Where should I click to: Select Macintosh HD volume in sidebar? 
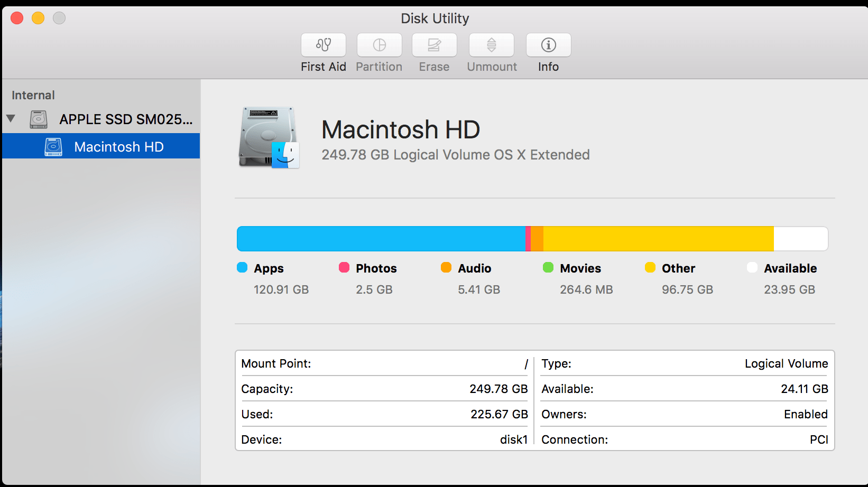(101, 146)
